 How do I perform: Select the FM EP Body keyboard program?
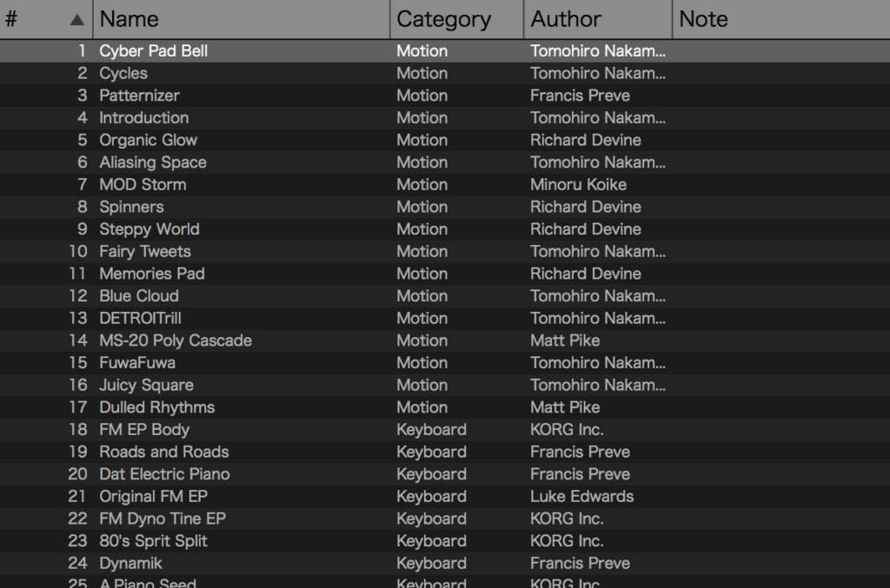(143, 430)
